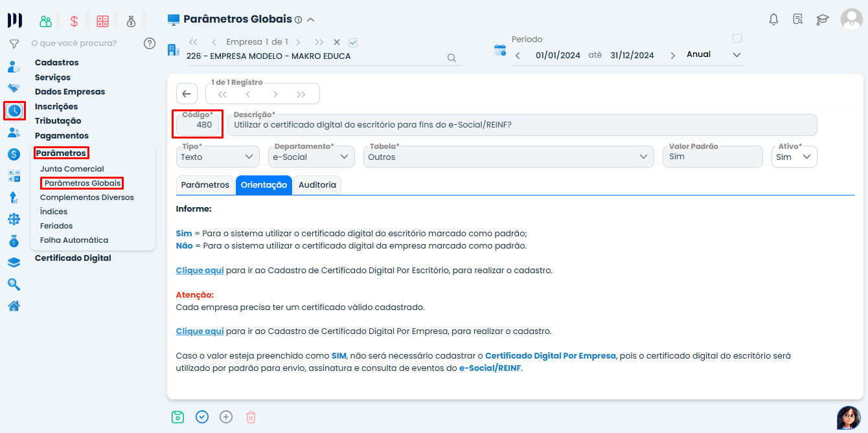Click the save diskette icon at the bottom
The height and width of the screenshot is (433, 868).
pyautogui.click(x=177, y=417)
